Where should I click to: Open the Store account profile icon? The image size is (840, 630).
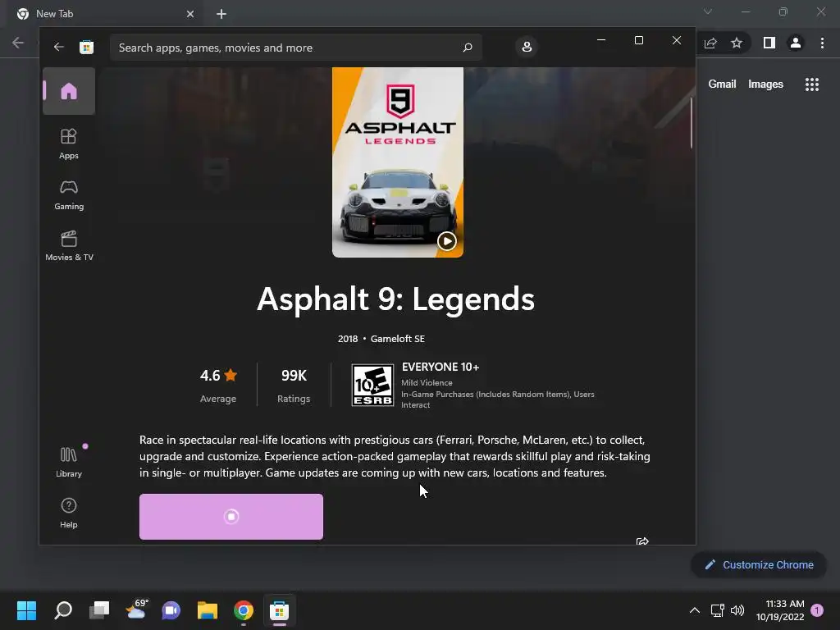click(527, 47)
